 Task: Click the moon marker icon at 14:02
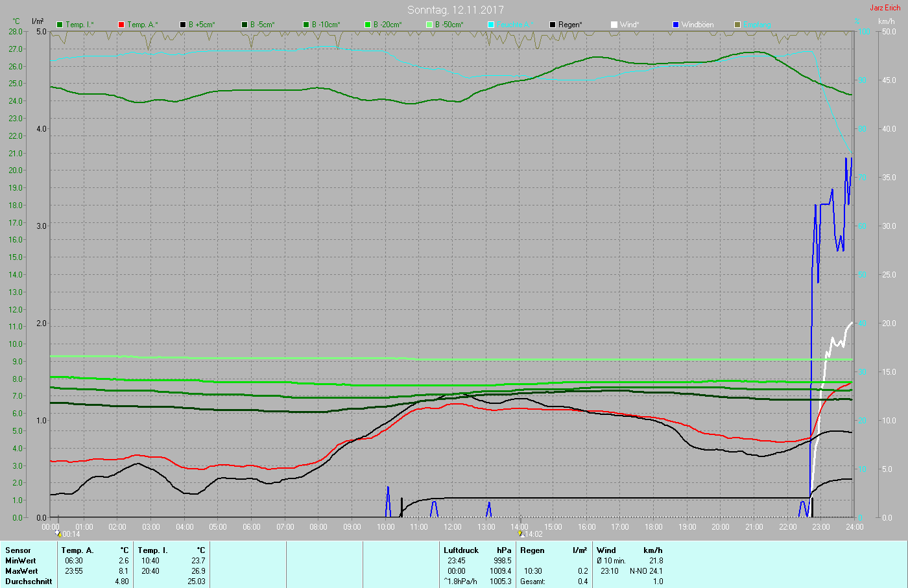[522, 534]
